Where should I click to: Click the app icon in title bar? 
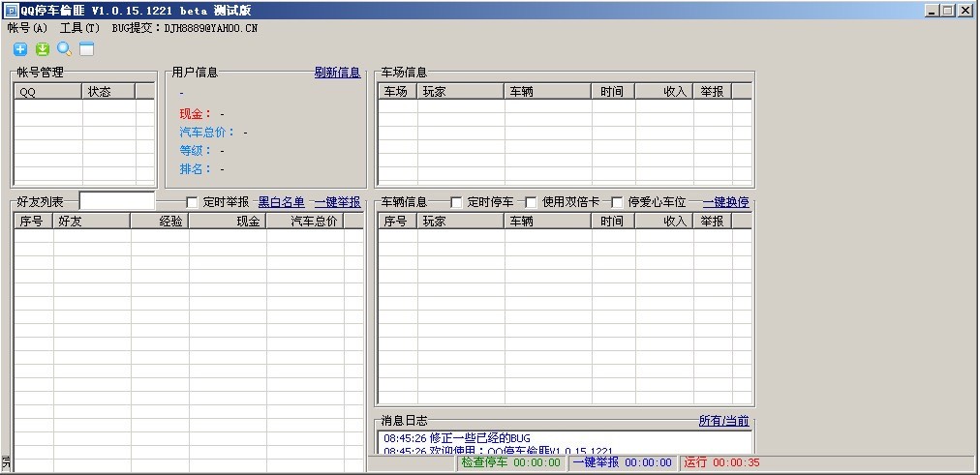pyautogui.click(x=10, y=11)
